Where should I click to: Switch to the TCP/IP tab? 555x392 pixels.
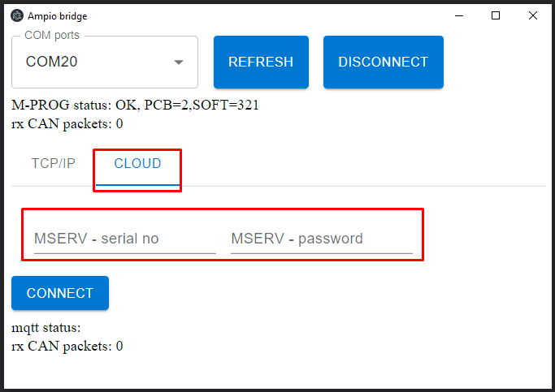tap(54, 164)
